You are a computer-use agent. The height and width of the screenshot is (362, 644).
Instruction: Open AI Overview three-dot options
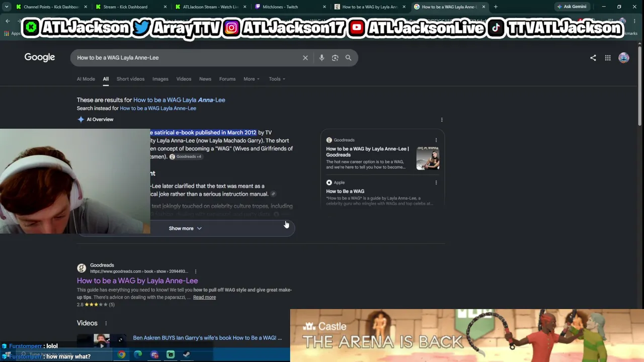[x=442, y=120]
